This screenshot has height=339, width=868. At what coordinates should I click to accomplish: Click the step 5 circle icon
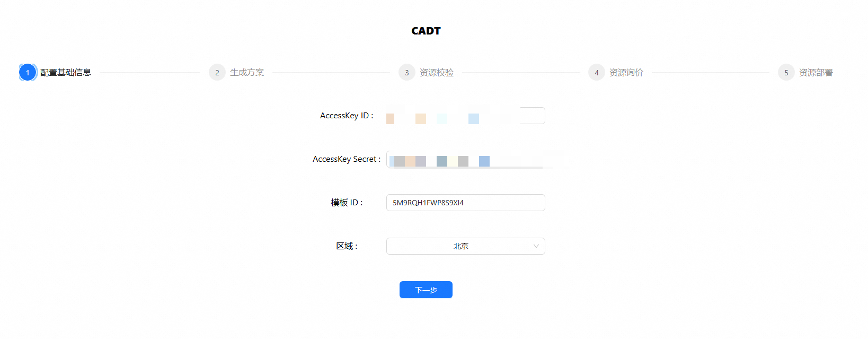786,73
